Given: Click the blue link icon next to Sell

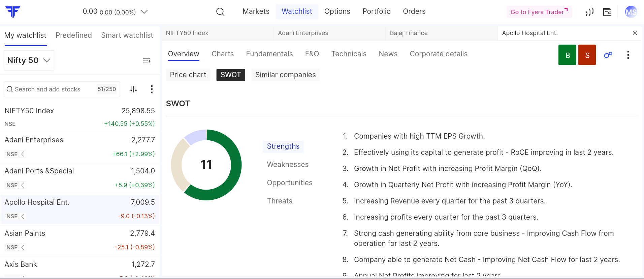Looking at the screenshot, I should pos(608,55).
